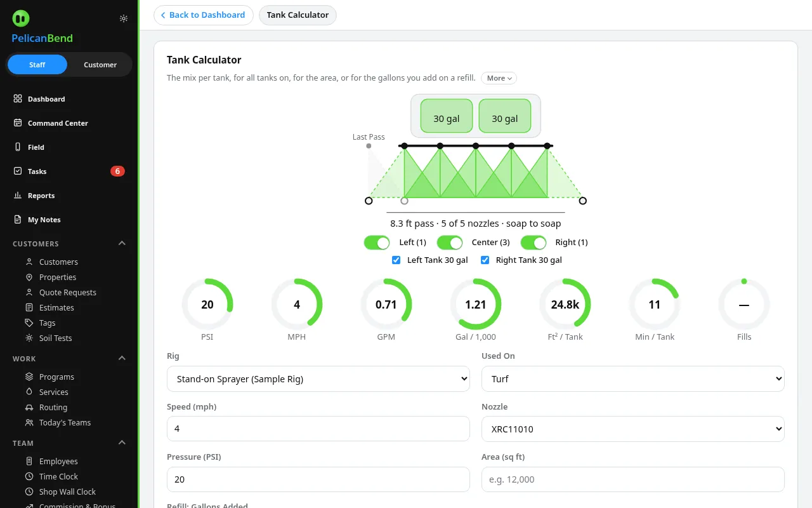The image size is (812, 508).
Task: Open the Used On dropdown
Action: pyautogui.click(x=633, y=379)
